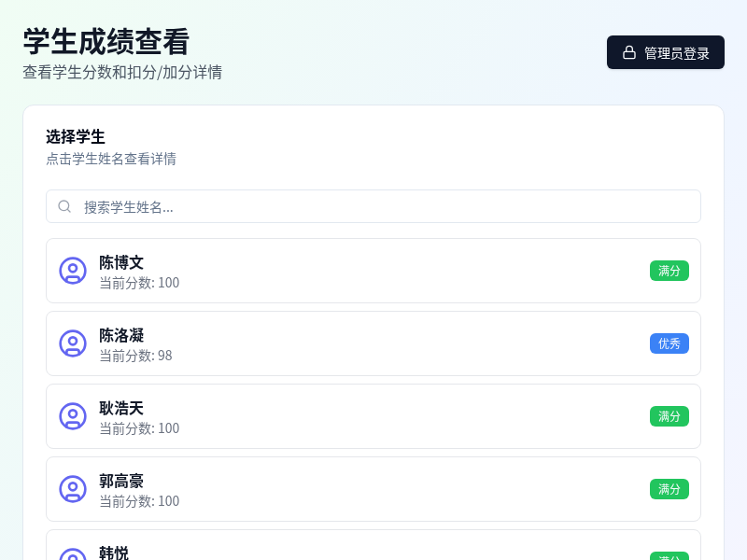
Task: Click 韩悦's avatar icon
Action: click(73, 556)
